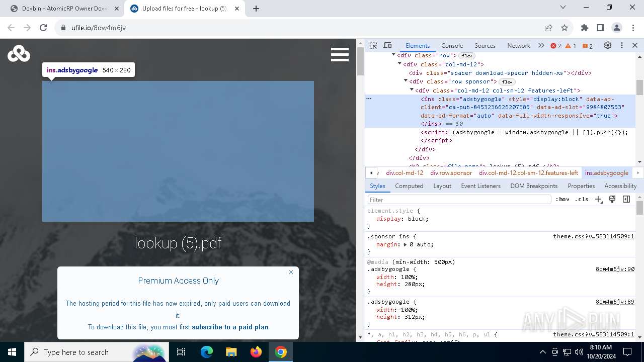
Task: Click the share page icon
Action: coord(548,28)
